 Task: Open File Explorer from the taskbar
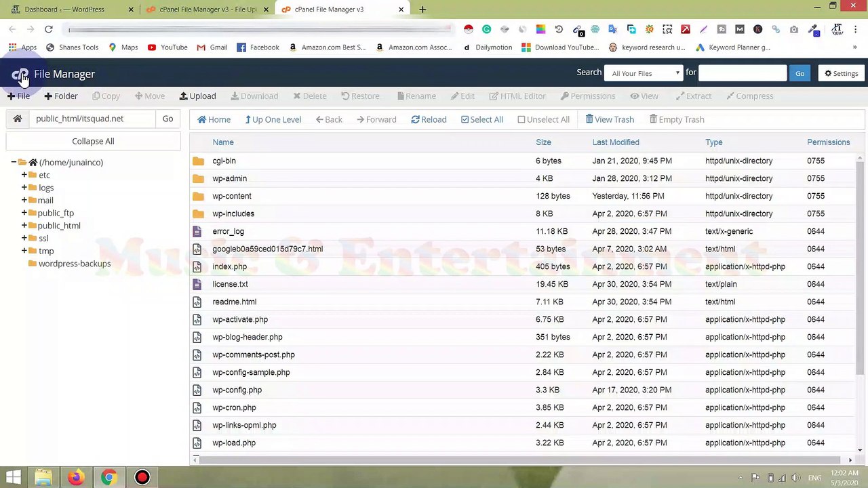click(43, 477)
